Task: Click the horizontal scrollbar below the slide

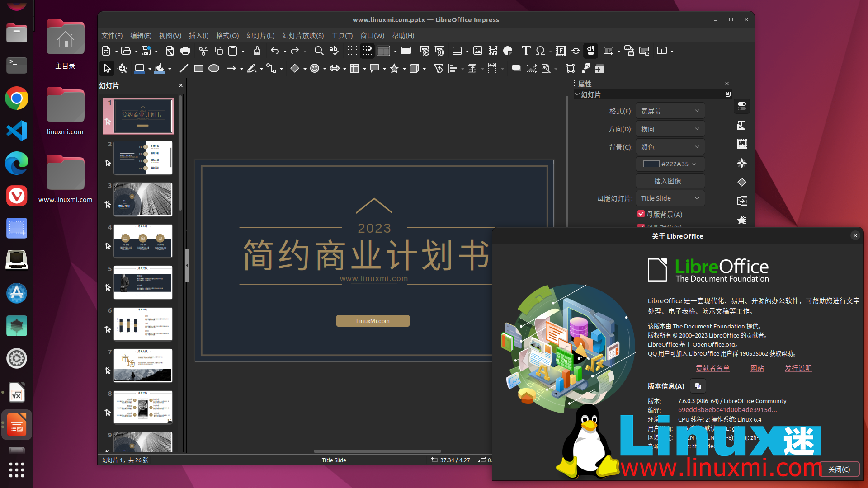Action: coord(377,451)
